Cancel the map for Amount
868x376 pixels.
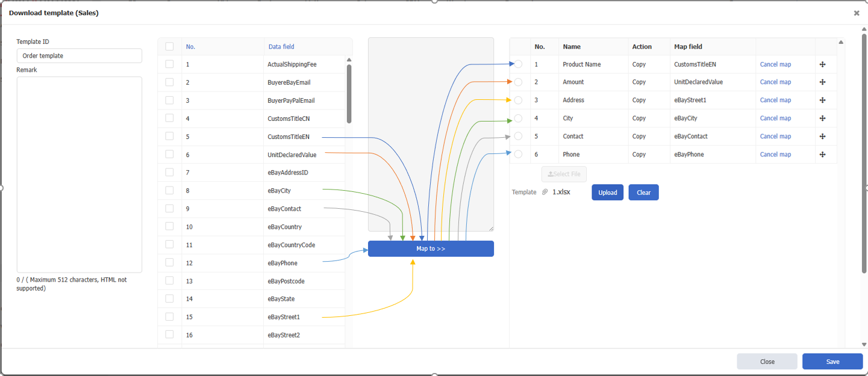tap(775, 82)
